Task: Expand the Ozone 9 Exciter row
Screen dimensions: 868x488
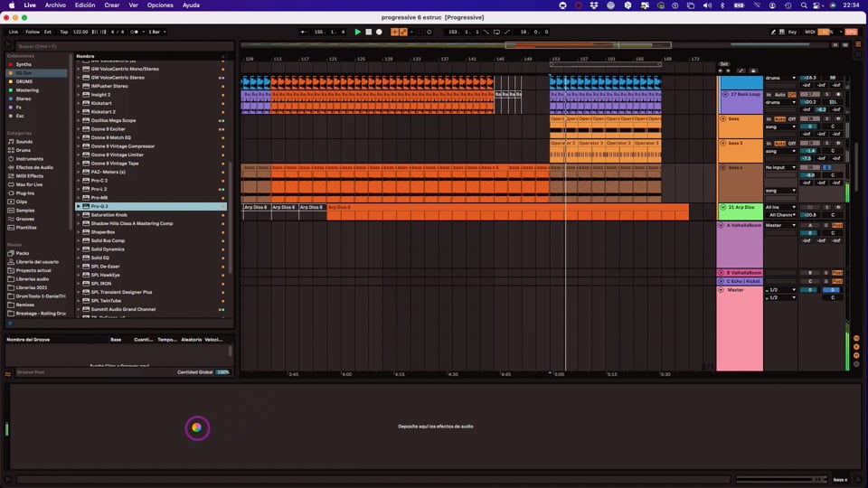Action: [79, 129]
